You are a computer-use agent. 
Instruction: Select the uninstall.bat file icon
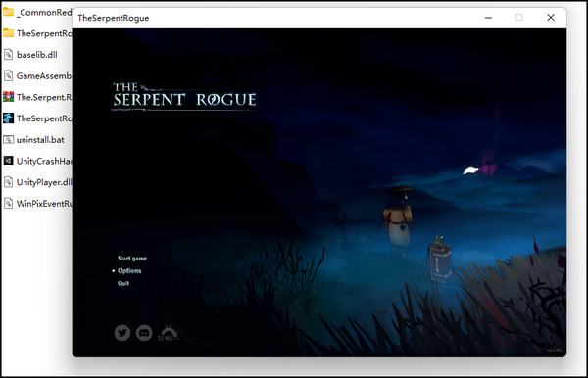coord(8,140)
